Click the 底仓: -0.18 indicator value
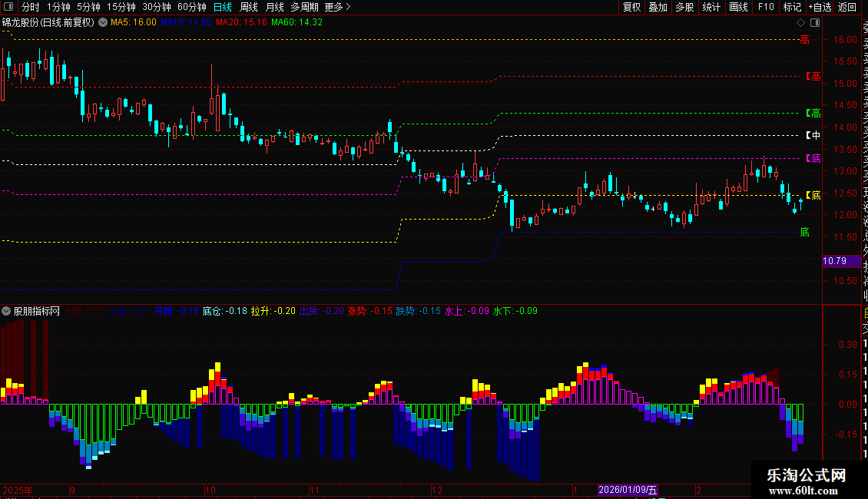868x499 pixels. (225, 312)
